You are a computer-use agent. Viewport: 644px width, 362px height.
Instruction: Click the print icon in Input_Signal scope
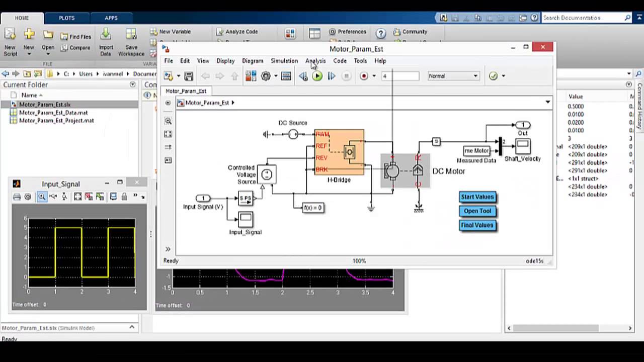point(17,197)
